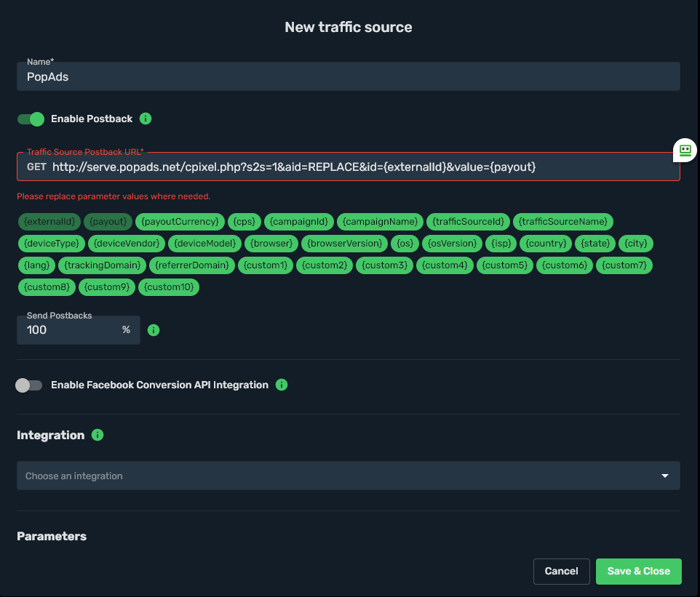Screen dimensions: 700x597
Task: Click the {os} token chip
Action: [x=405, y=244]
